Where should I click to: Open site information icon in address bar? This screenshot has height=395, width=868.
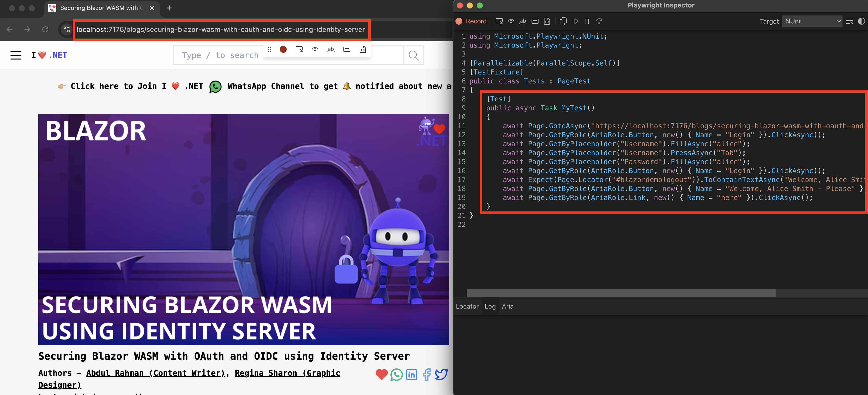(x=66, y=30)
